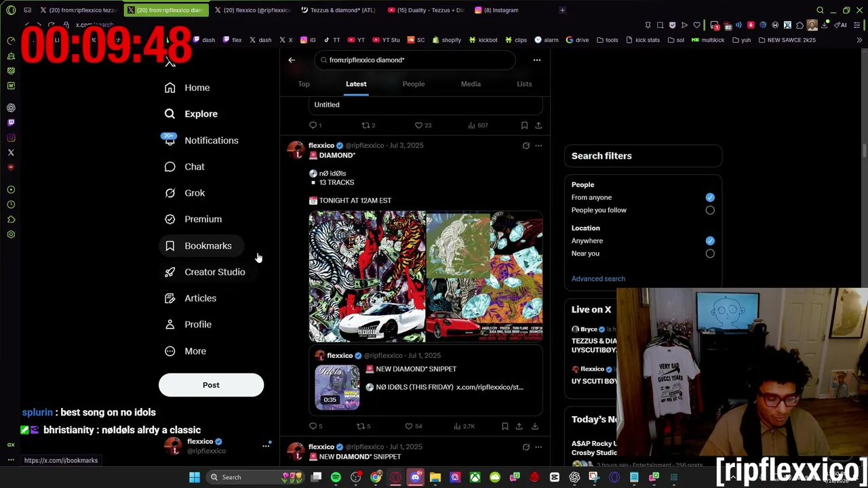Open Creator Studio in the sidebar
The width and height of the screenshot is (868, 488).
pos(205,272)
